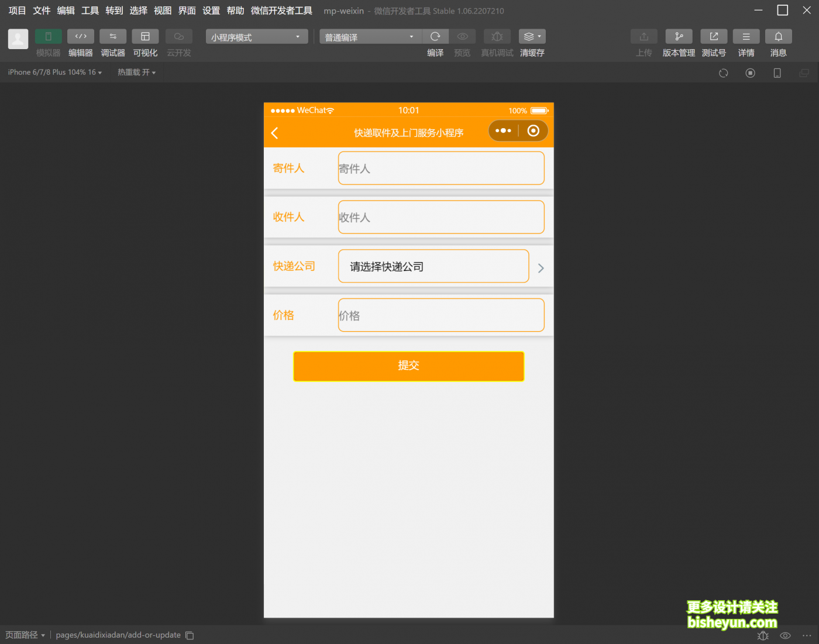The image size is (819, 644).
Task: Click the user avatar icon
Action: click(x=18, y=39)
